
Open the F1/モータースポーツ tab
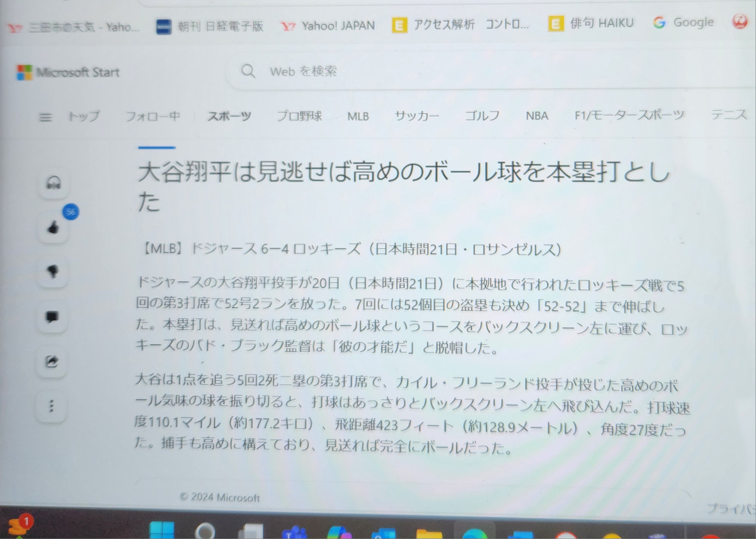click(x=629, y=115)
